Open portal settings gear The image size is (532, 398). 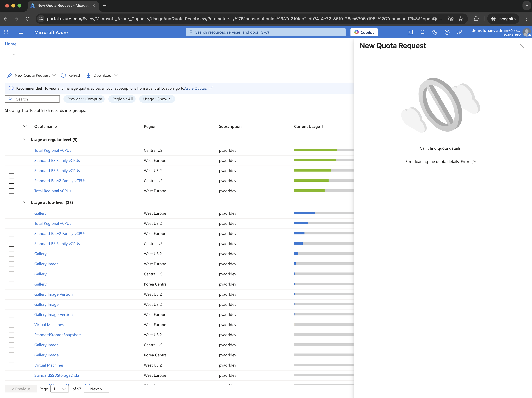coord(435,32)
